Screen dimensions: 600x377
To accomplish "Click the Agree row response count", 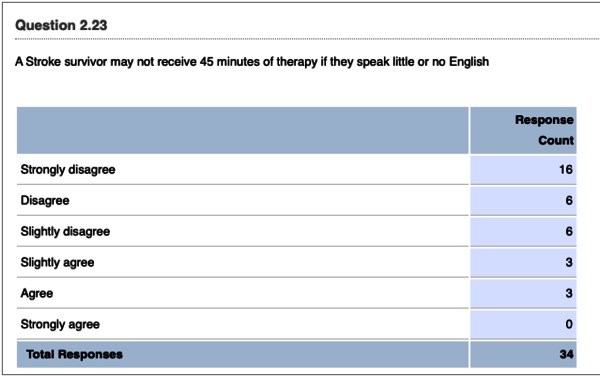I will point(569,293).
